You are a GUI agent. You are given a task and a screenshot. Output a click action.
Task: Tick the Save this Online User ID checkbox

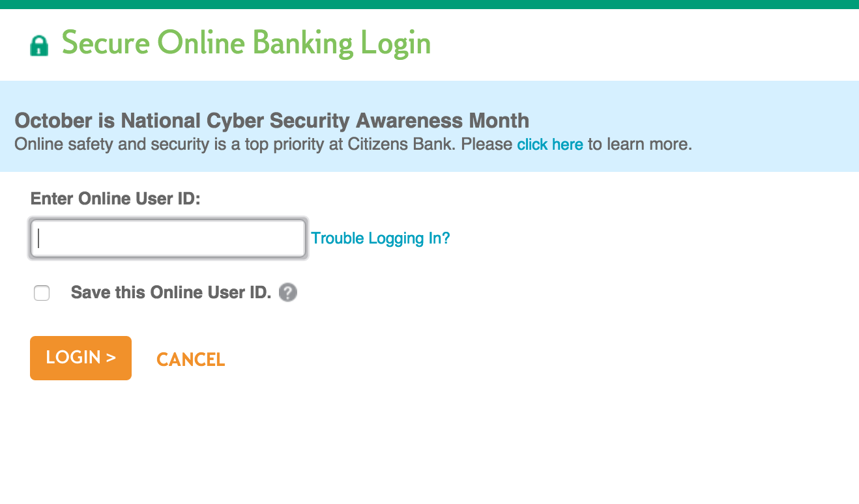(x=42, y=293)
